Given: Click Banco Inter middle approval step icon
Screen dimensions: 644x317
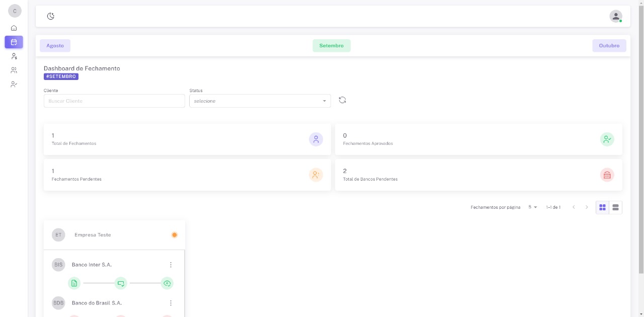Looking at the screenshot, I should 121,283.
